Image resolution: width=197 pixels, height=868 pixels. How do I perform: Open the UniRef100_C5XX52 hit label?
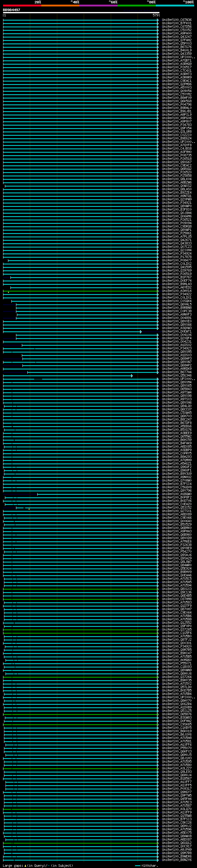click(x=177, y=30)
